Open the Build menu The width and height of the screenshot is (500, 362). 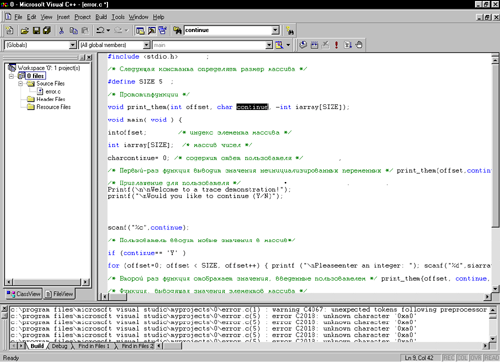click(x=101, y=17)
